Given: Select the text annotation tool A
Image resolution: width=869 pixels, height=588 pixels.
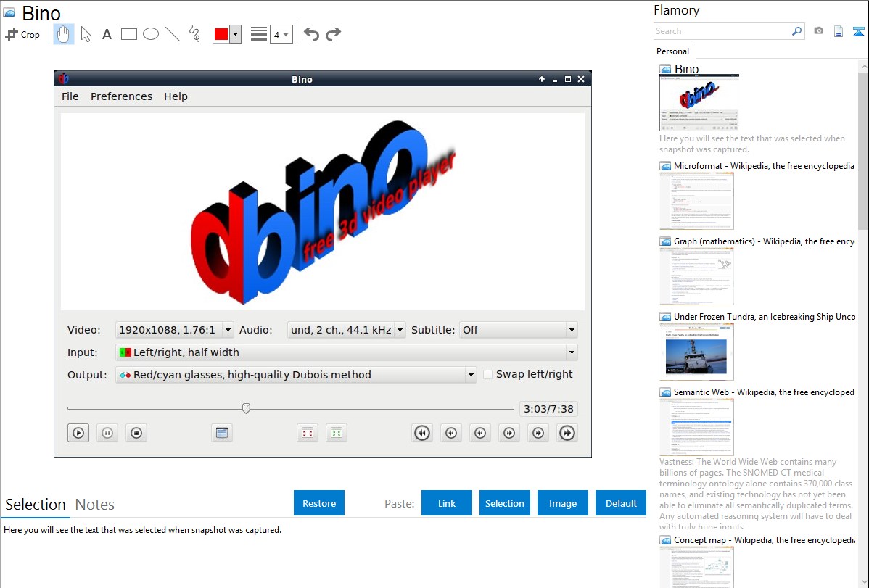Looking at the screenshot, I should [107, 34].
